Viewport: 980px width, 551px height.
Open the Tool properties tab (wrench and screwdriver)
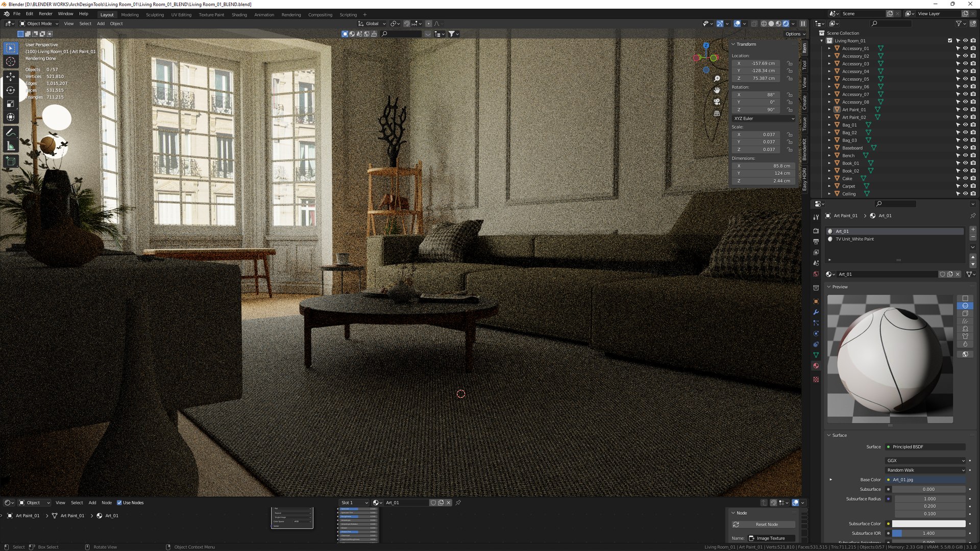point(816,217)
